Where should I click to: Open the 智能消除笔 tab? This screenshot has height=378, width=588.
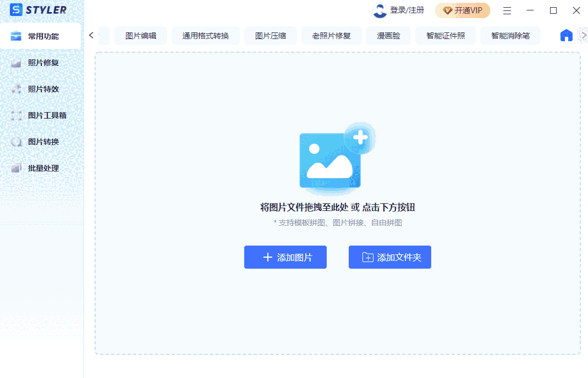pos(510,36)
